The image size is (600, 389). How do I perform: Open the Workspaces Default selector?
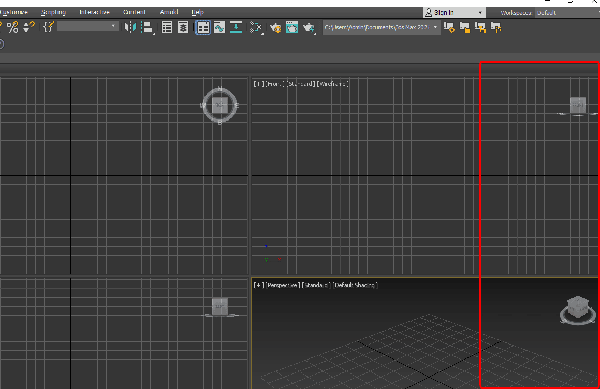click(566, 13)
